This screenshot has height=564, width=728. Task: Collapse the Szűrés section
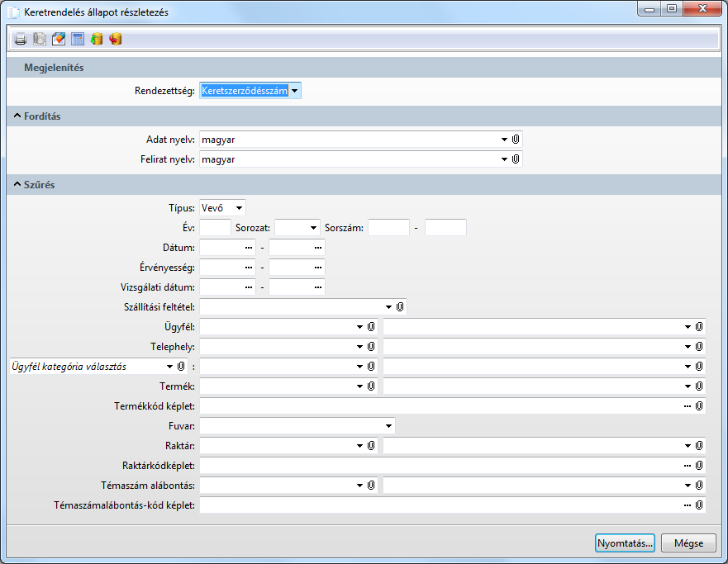pyautogui.click(x=17, y=185)
